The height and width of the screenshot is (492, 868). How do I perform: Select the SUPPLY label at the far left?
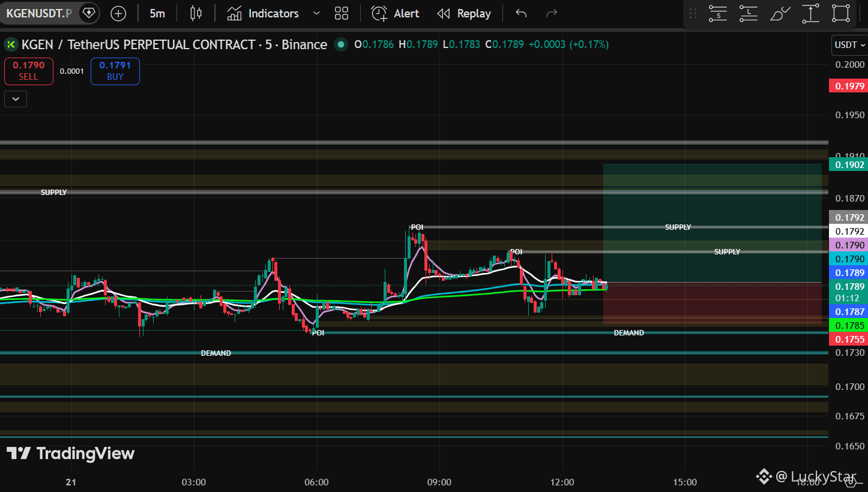pyautogui.click(x=54, y=193)
